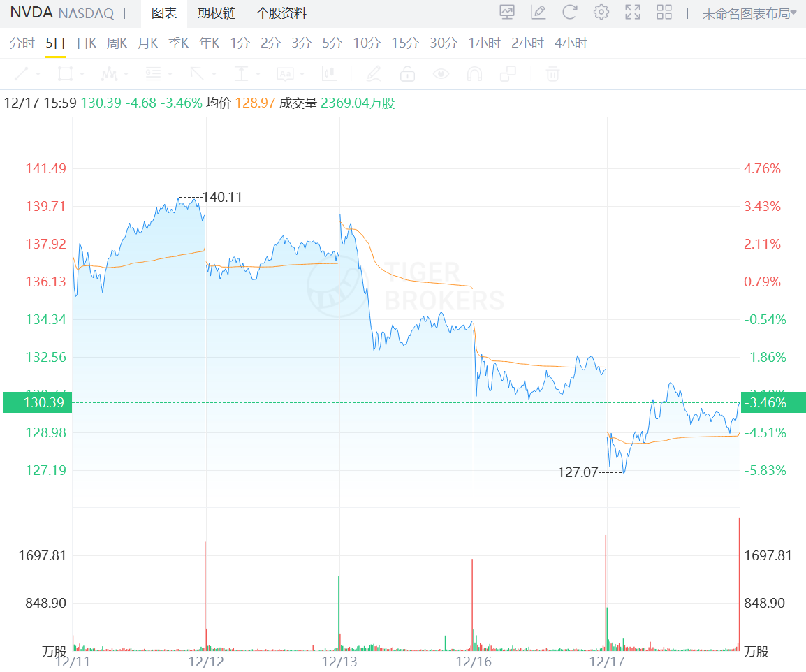Screen dimensions: 806x672
Task: Click the chart drawing edit icon
Action: tap(538, 13)
